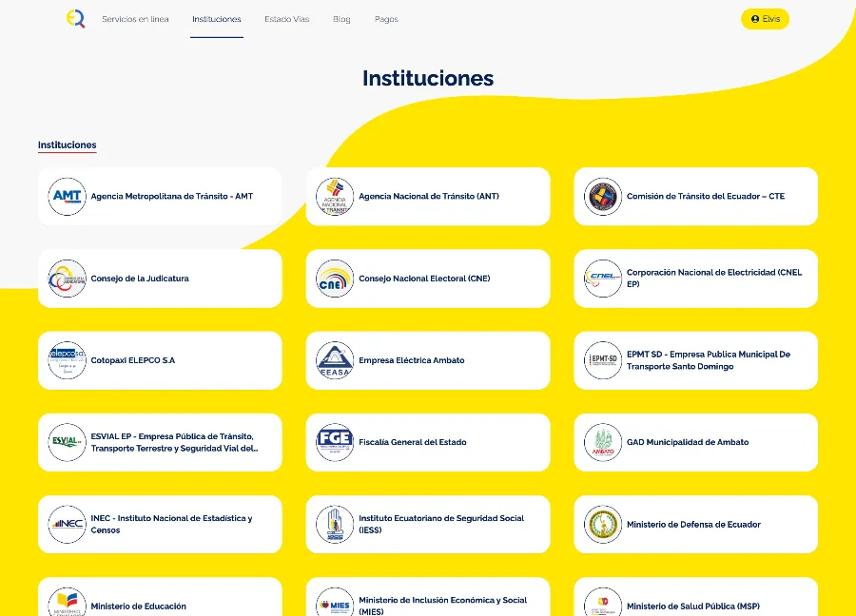Open Consejo de la Judicatura text link

pos(140,279)
